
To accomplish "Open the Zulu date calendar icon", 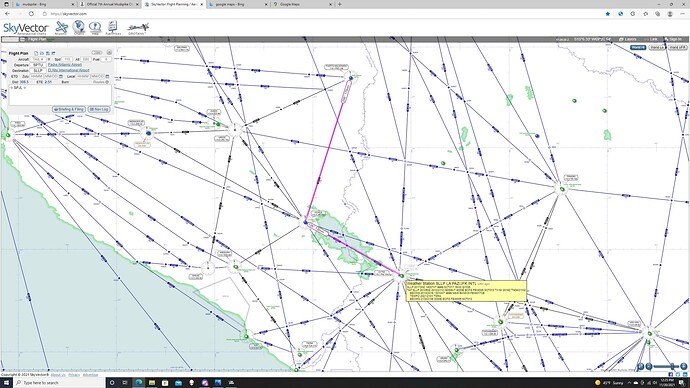I will 61,77.
